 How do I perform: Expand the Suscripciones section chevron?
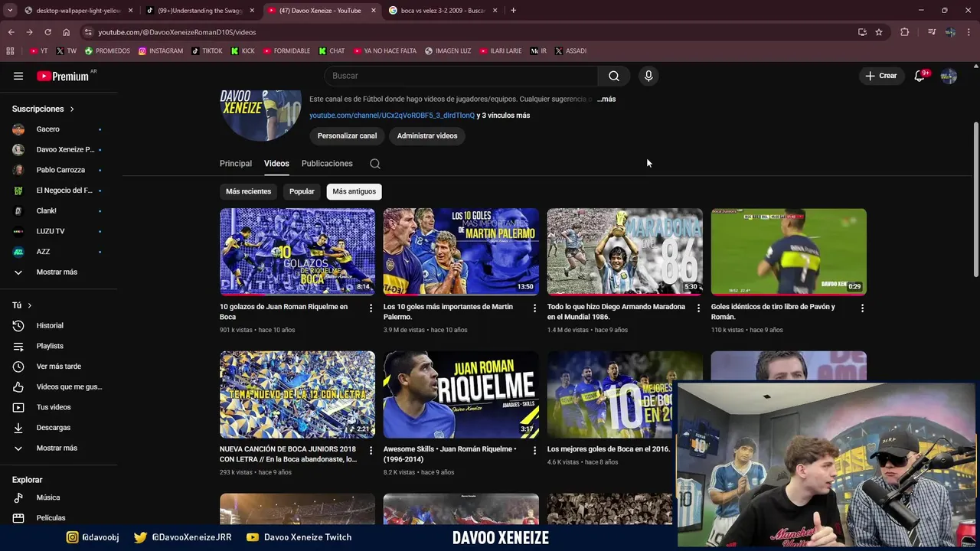point(72,109)
